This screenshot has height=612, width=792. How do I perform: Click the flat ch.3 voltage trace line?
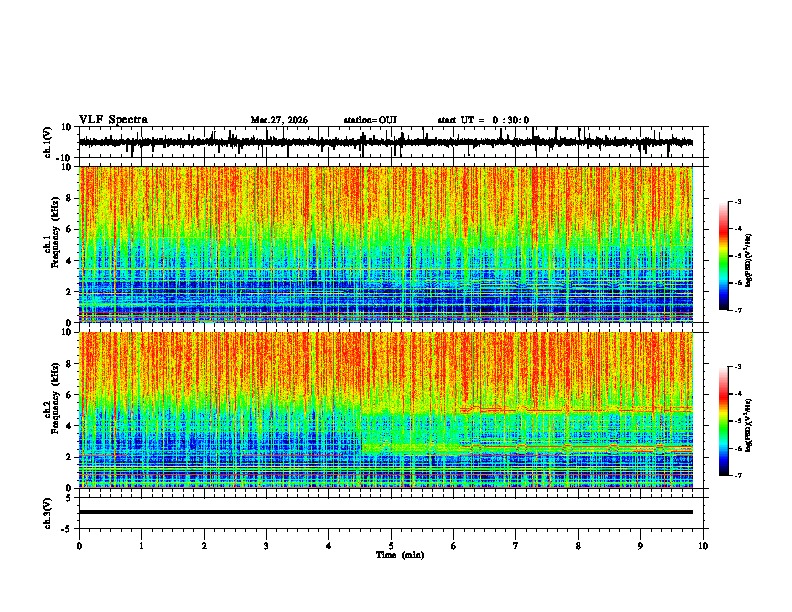click(385, 512)
